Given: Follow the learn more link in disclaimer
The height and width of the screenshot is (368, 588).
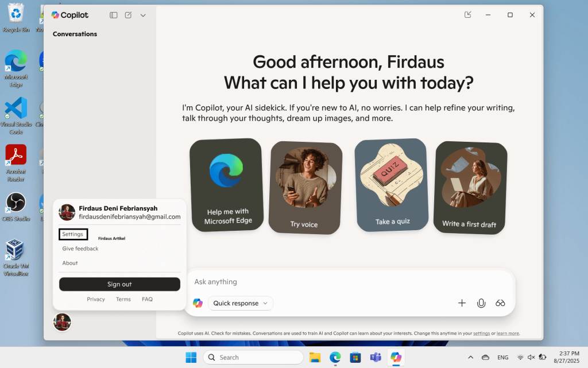Looking at the screenshot, I should coord(508,333).
